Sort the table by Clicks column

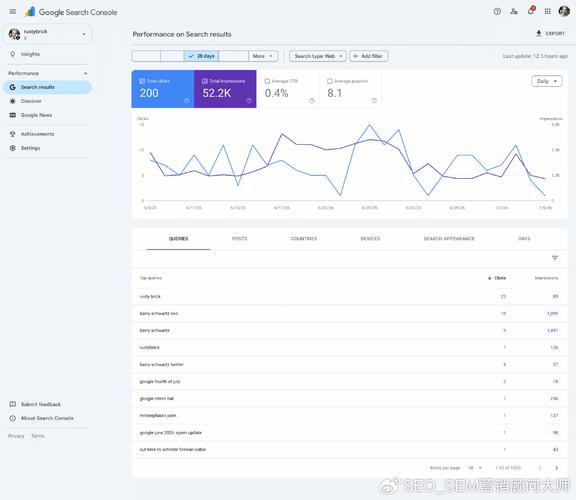[x=497, y=278]
